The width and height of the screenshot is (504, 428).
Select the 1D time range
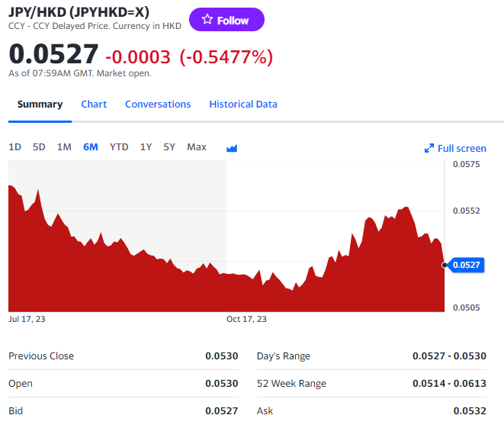(14, 146)
